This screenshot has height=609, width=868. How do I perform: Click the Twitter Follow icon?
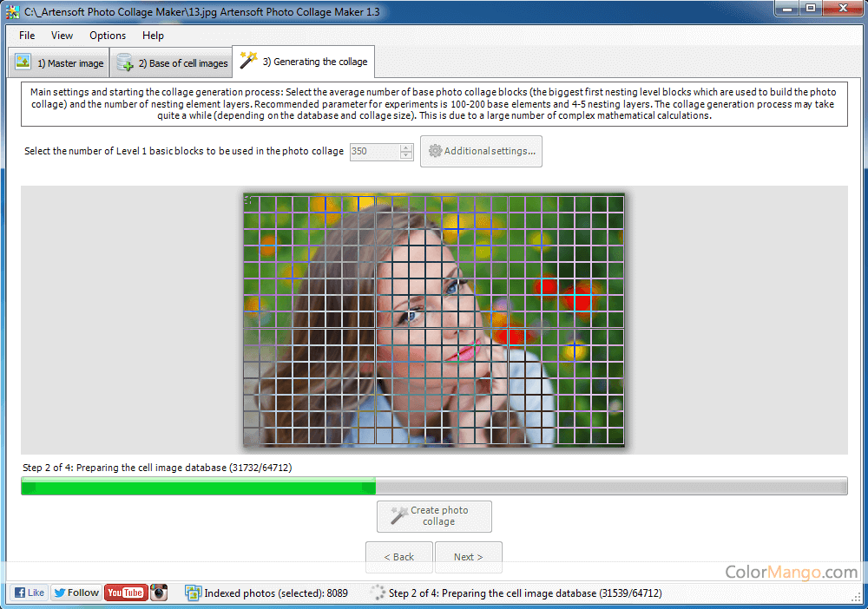(x=76, y=593)
